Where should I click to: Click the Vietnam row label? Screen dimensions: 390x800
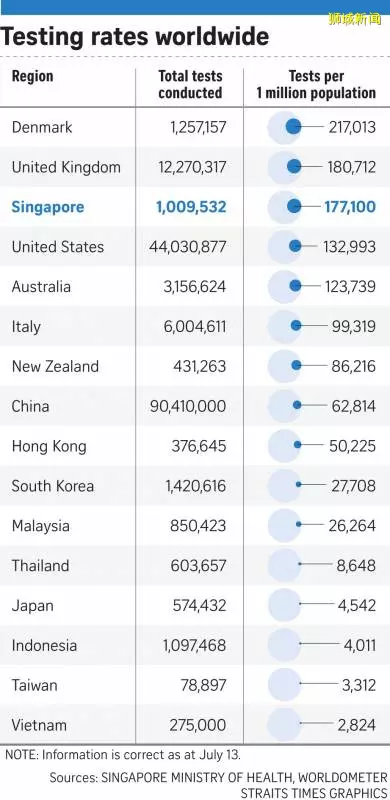39,724
